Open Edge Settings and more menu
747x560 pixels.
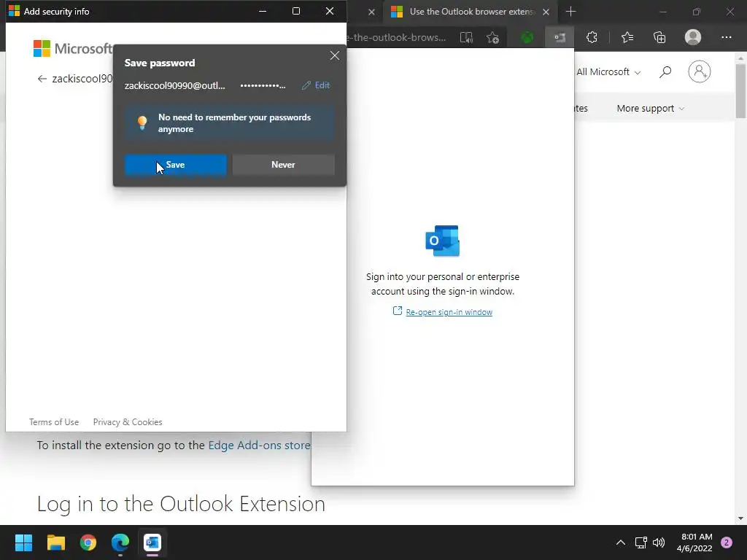point(726,37)
